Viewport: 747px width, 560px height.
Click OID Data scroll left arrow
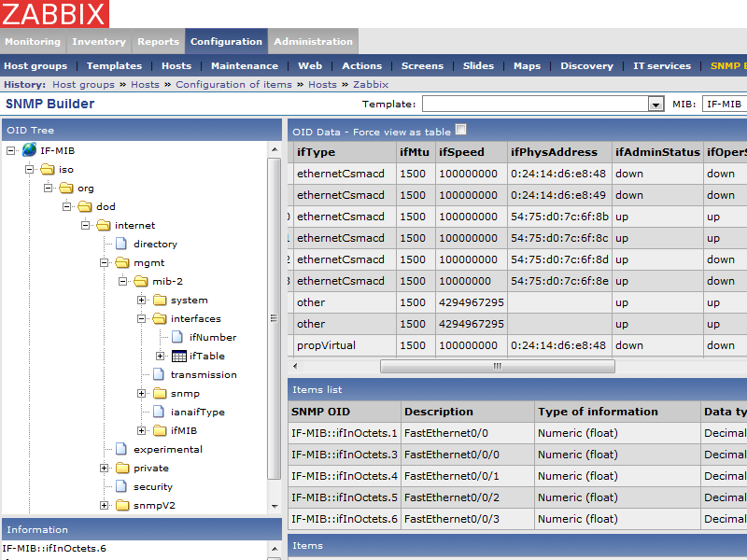(295, 366)
